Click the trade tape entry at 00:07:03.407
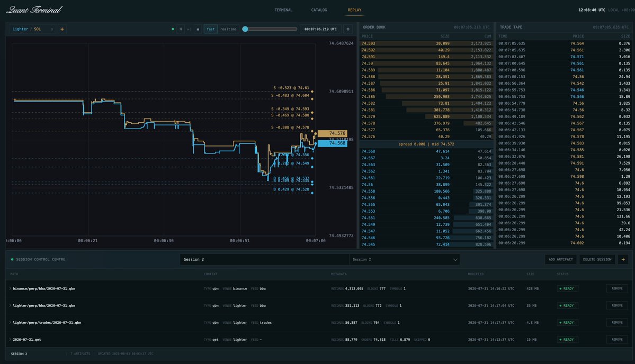Viewport: 635px width, 364px height. (x=564, y=57)
